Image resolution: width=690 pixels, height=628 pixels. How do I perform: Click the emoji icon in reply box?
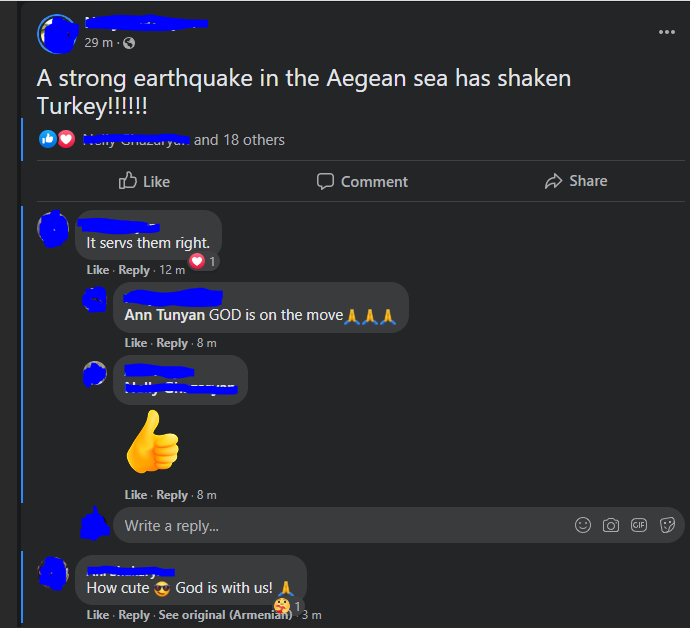(x=583, y=525)
